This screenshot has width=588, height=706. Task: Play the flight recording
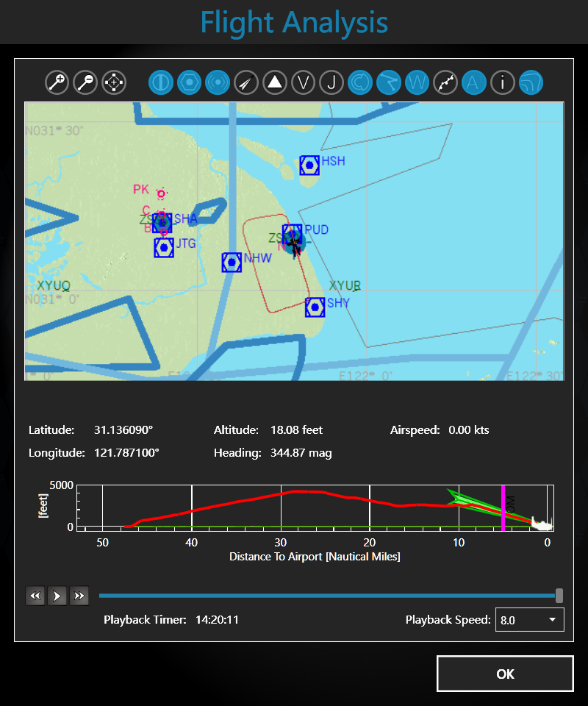pyautogui.click(x=57, y=596)
